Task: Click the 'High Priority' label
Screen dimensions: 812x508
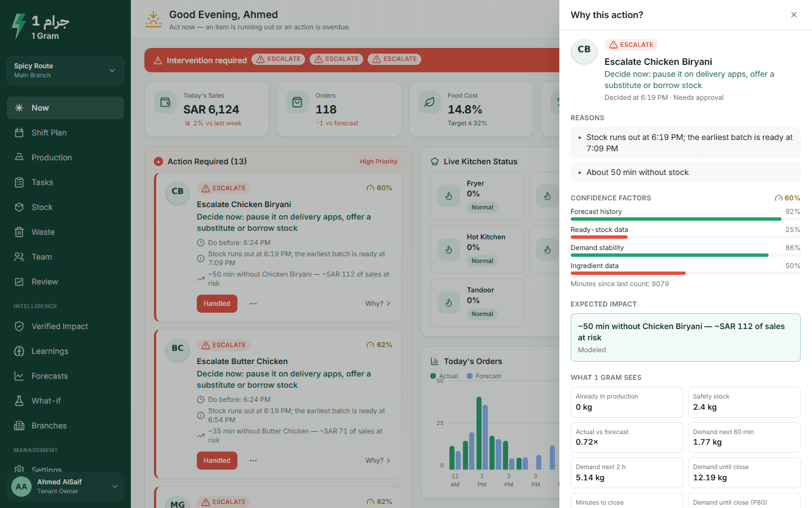Action: 378,161
